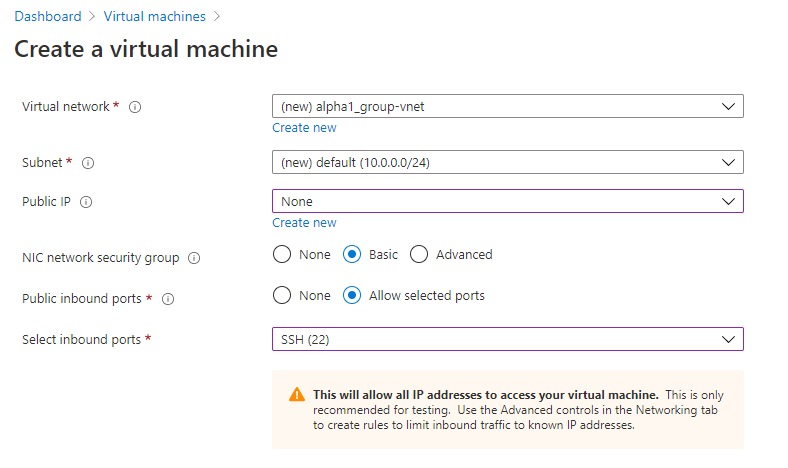
Task: Select None for NIC network security group
Action: [282, 255]
